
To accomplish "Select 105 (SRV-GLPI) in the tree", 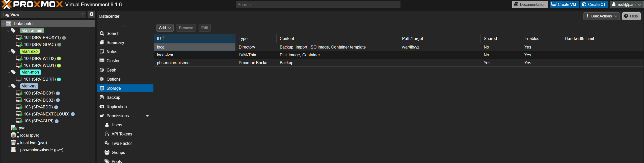I will coord(39,121).
